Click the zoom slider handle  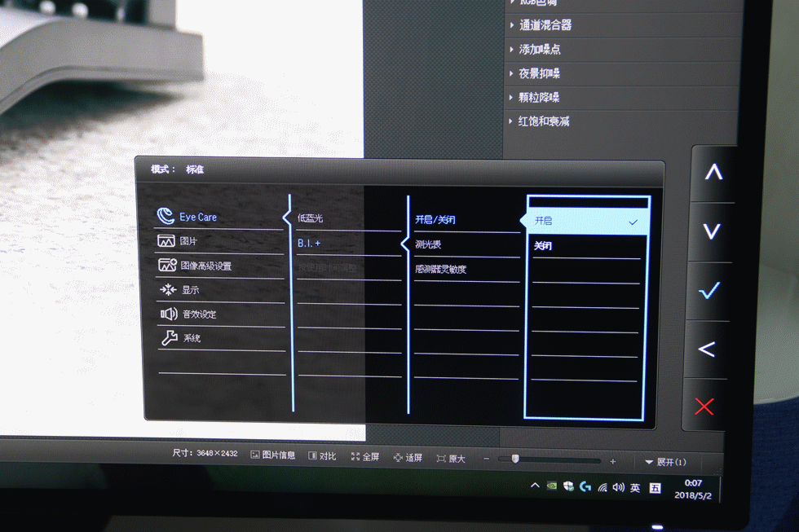tap(514, 459)
